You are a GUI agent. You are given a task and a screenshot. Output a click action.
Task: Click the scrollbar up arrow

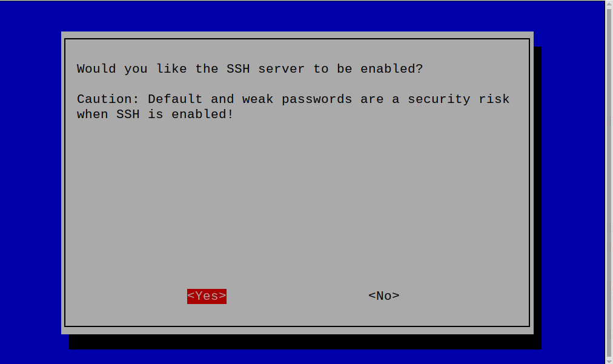[x=609, y=3]
